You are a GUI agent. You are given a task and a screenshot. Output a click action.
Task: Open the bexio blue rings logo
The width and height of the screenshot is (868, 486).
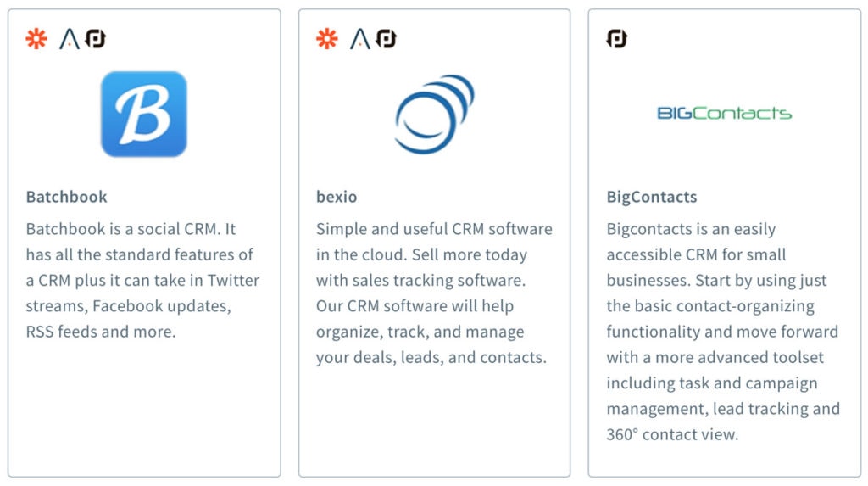coord(434,115)
